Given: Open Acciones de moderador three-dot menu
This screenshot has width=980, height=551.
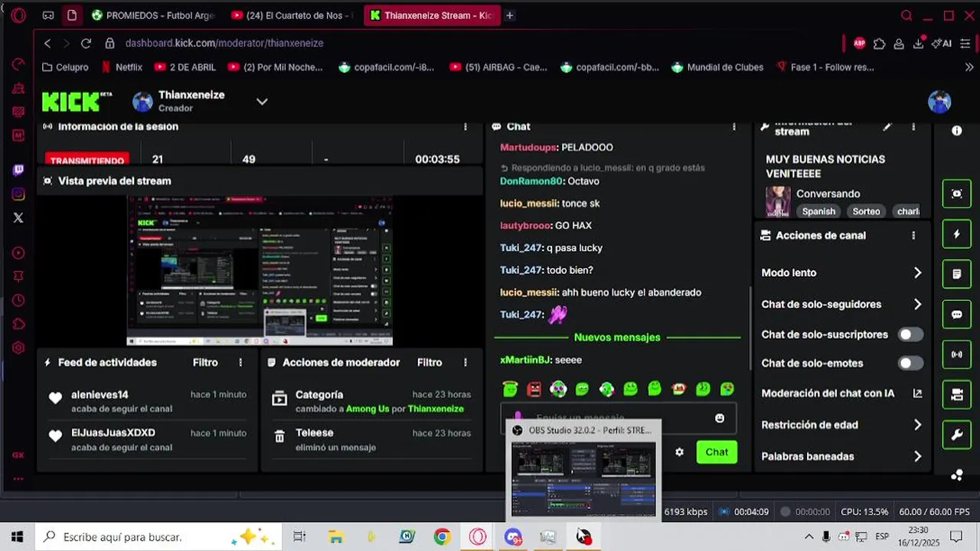Looking at the screenshot, I should pos(465,363).
